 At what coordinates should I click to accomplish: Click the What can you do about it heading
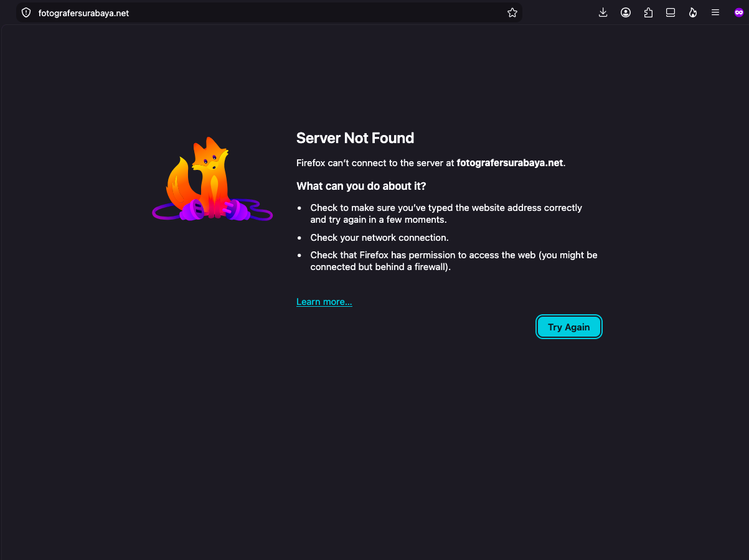point(361,186)
